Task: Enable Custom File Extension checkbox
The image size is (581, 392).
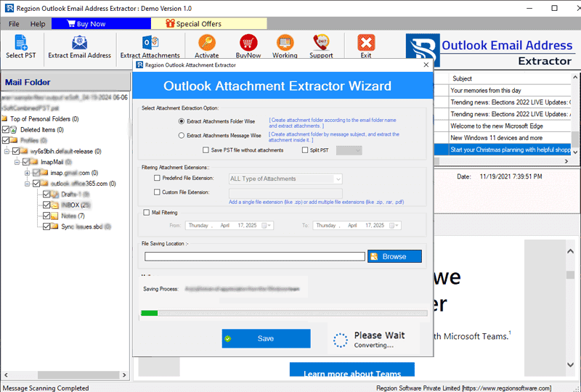Action: tap(157, 192)
